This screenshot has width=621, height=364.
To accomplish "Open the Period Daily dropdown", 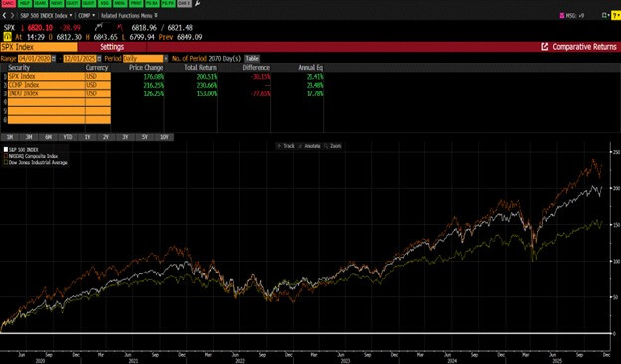I will (145, 58).
